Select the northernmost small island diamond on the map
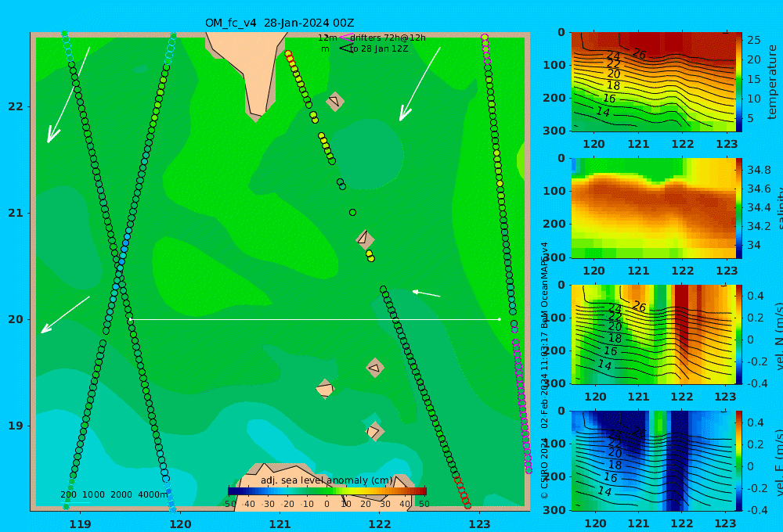 335,101
